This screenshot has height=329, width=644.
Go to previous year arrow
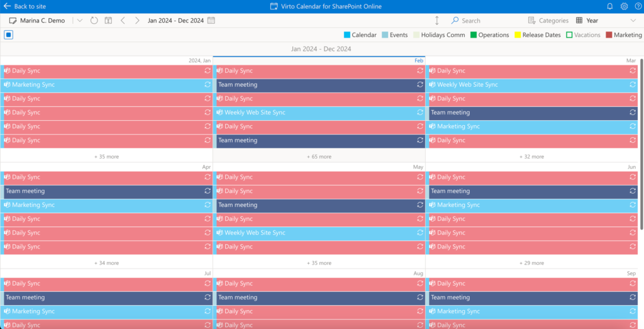[x=123, y=21]
